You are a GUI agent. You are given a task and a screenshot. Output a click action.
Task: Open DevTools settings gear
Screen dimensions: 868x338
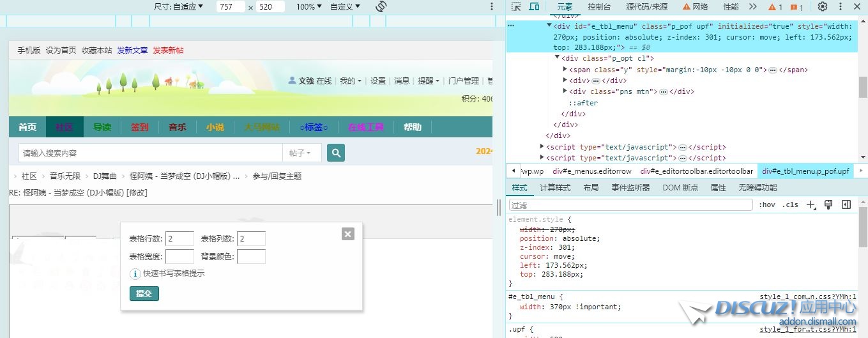coord(823,6)
